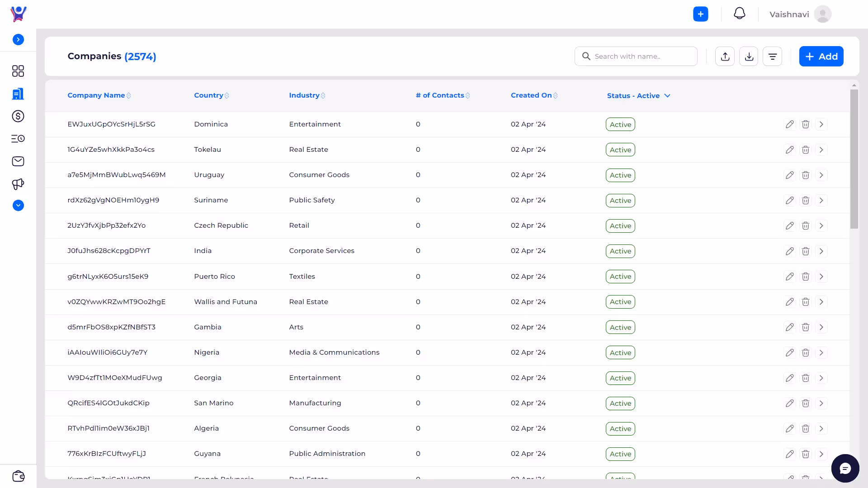This screenshot has width=868, height=488.
Task: Show more sidebar items with down chevron
Action: (x=18, y=206)
